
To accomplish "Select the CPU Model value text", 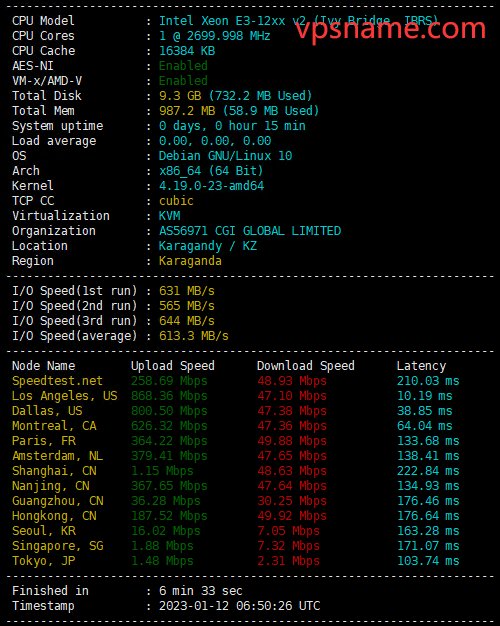I will click(298, 21).
